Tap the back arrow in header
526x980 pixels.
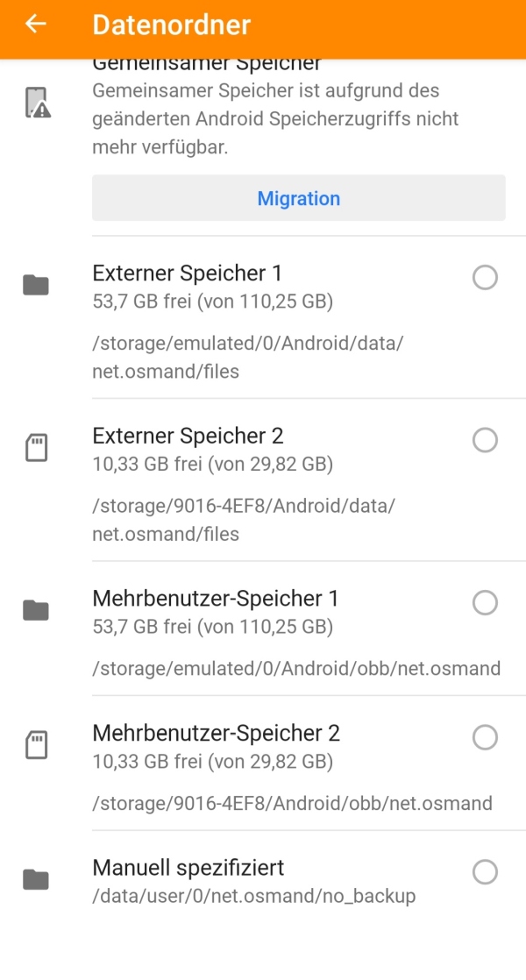(35, 24)
